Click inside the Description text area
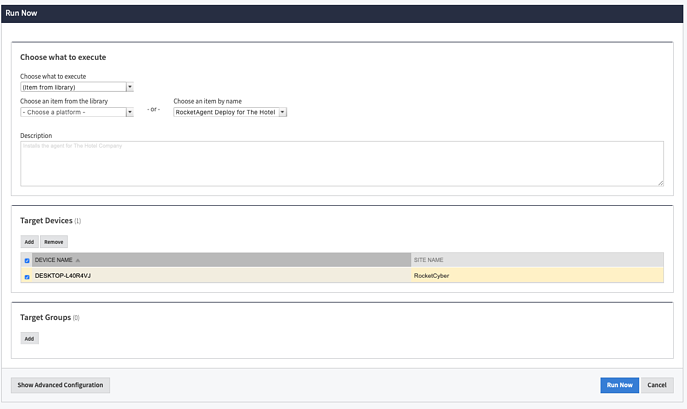Viewport: 687px width, 409px height. point(342,164)
